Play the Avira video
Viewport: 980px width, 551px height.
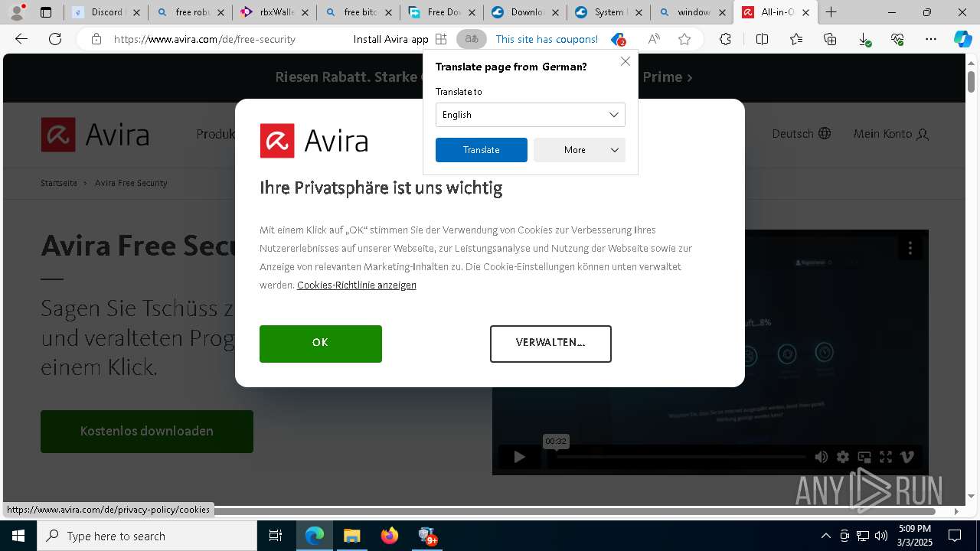coord(519,457)
